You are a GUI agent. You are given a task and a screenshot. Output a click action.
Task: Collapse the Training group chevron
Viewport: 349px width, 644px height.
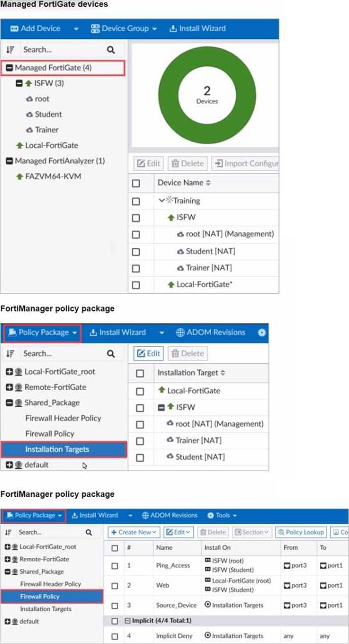[161, 201]
